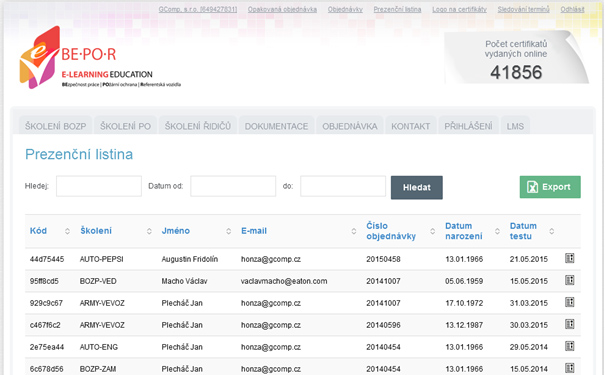Switch to DOKUMENTACE tab
This screenshot has height=375, width=605.
pyautogui.click(x=276, y=126)
